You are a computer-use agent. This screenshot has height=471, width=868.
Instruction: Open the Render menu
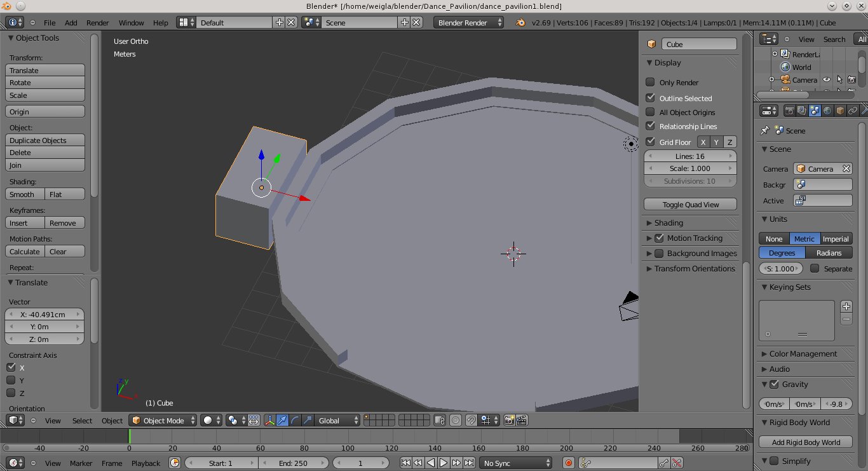point(97,22)
